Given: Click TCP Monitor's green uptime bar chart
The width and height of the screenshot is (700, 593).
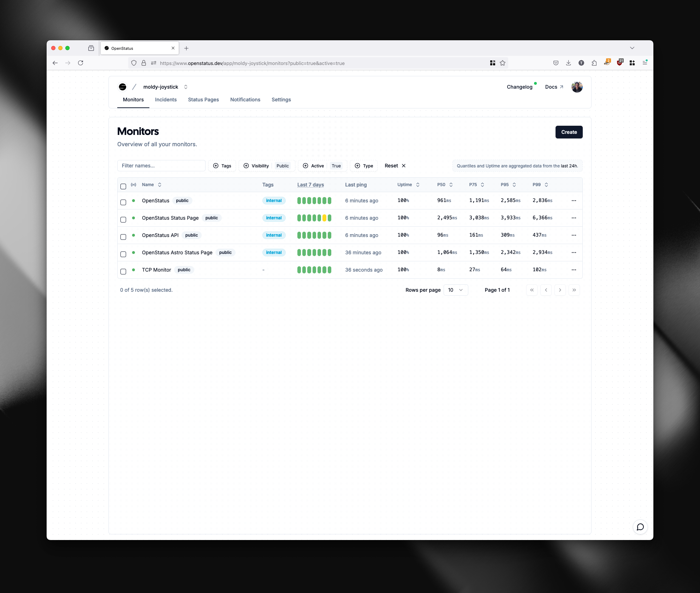Looking at the screenshot, I should coord(314,270).
